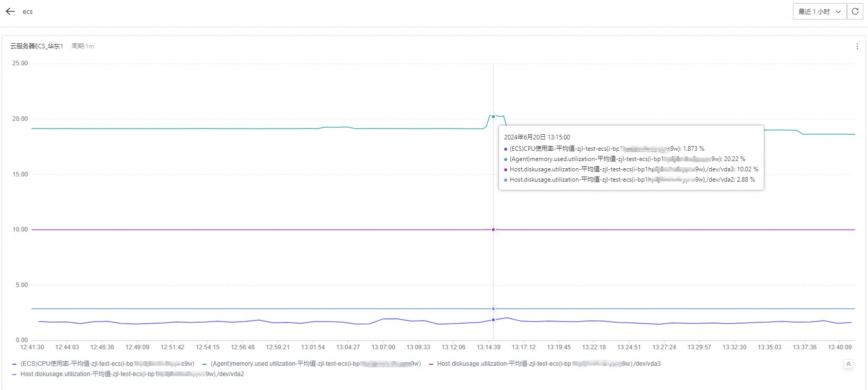Refresh the chart with the reload icon
868x390 pixels.
click(855, 11)
